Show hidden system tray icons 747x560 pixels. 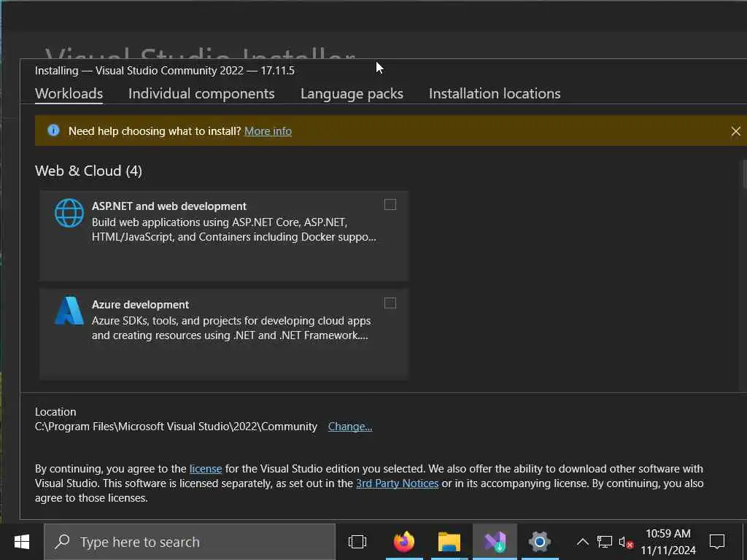(x=582, y=542)
